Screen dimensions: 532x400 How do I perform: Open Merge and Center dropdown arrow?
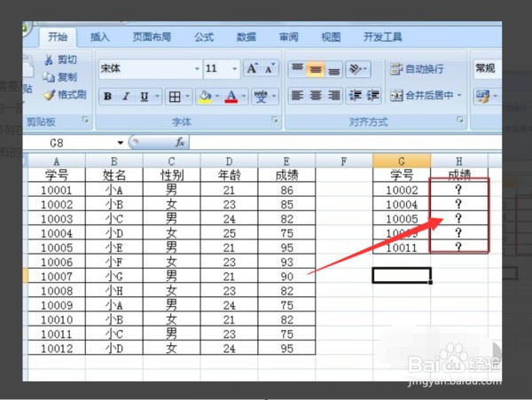tap(459, 96)
